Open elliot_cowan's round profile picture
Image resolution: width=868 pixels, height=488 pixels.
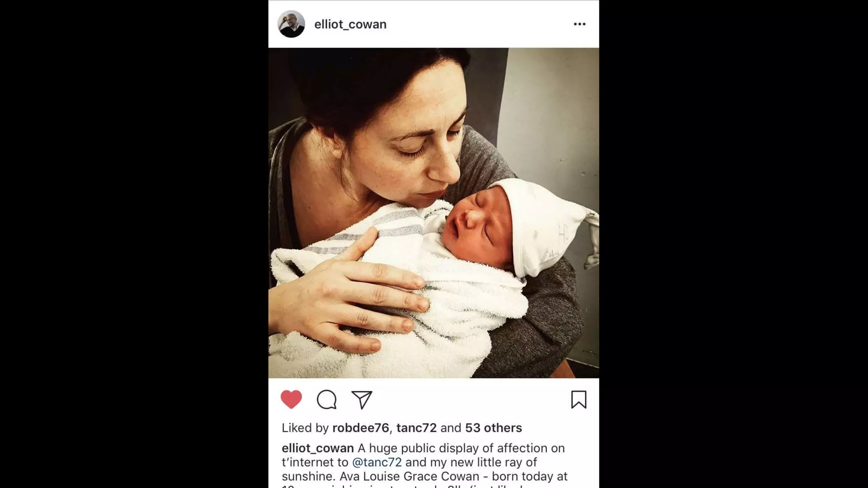(x=291, y=24)
